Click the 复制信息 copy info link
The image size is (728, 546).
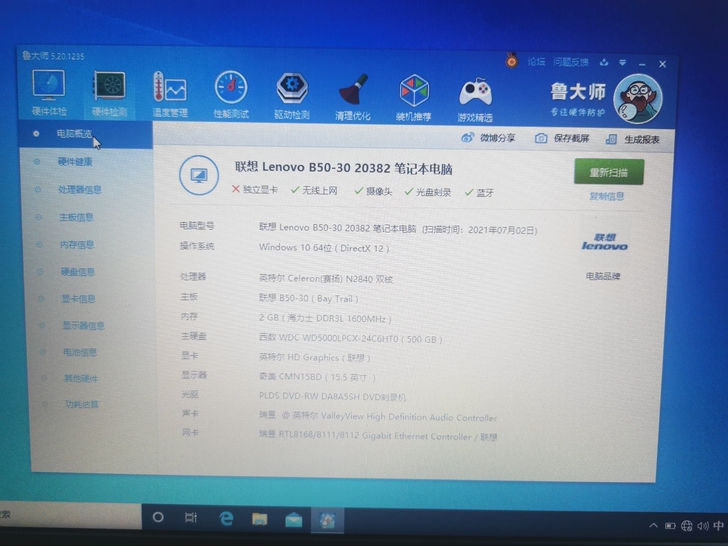click(607, 196)
